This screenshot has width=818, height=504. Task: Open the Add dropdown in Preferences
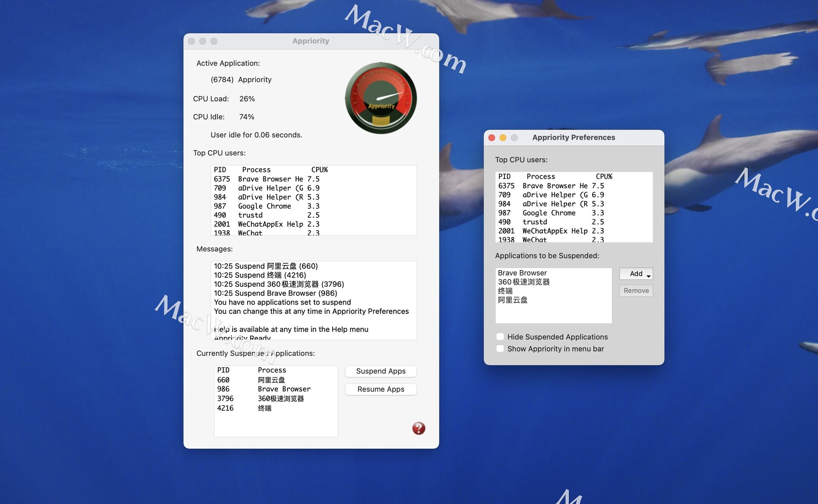pyautogui.click(x=636, y=274)
